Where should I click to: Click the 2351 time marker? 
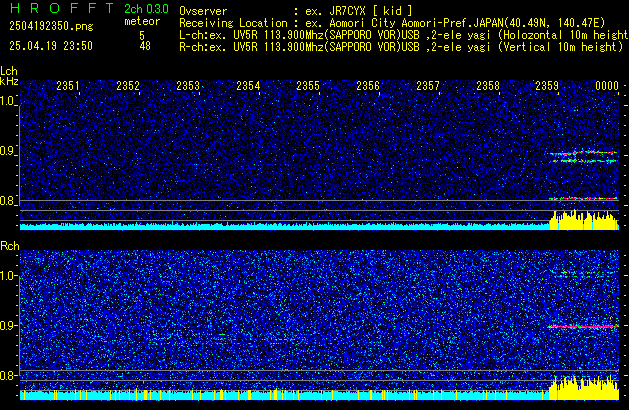point(68,86)
